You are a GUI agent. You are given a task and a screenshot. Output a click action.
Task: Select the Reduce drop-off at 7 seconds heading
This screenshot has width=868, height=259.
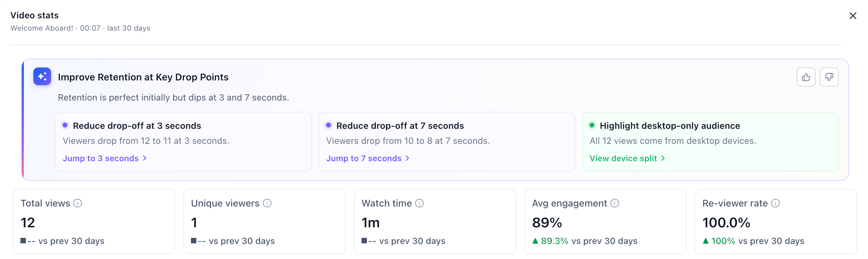point(400,126)
